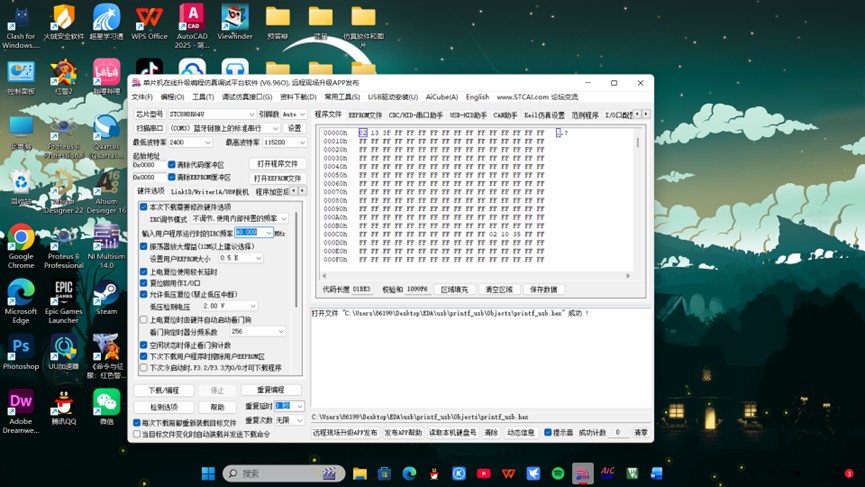
Task: Click 读取本机硬盘号 button
Action: point(453,433)
